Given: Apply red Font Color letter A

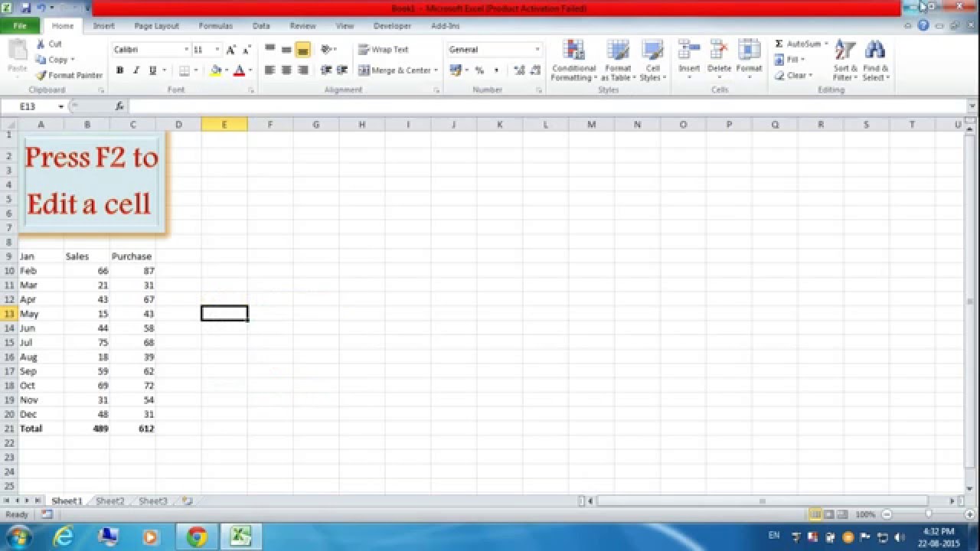Looking at the screenshot, I should (239, 70).
